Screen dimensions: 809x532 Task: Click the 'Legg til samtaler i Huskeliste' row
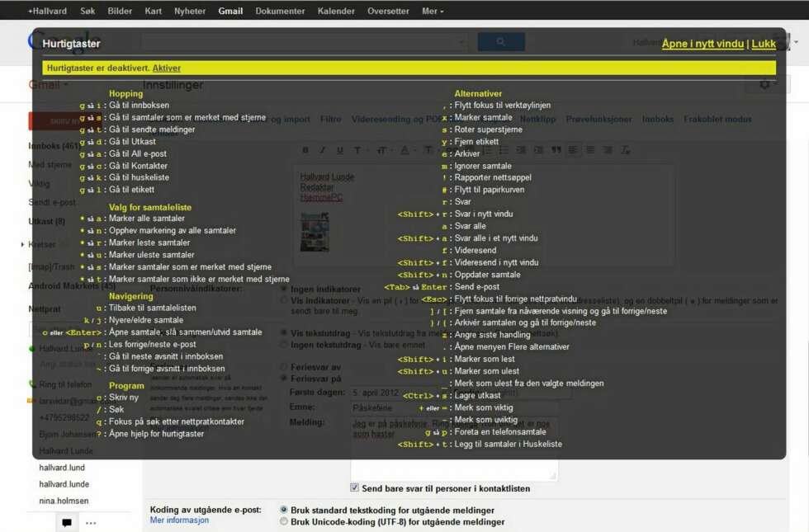click(x=480, y=444)
